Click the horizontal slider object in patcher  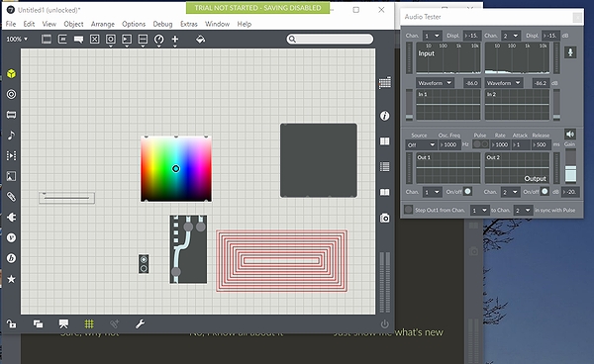(66, 198)
